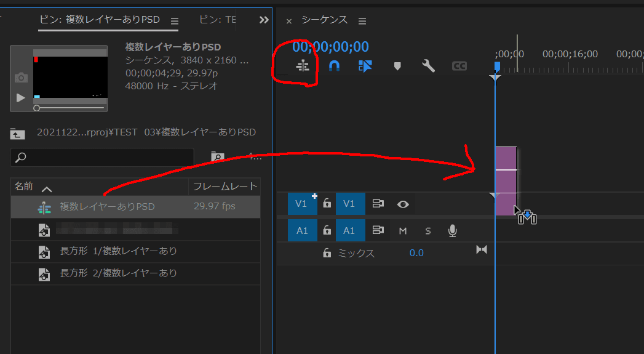
Task: Open the bin panel hamburger menu
Action: (x=175, y=21)
